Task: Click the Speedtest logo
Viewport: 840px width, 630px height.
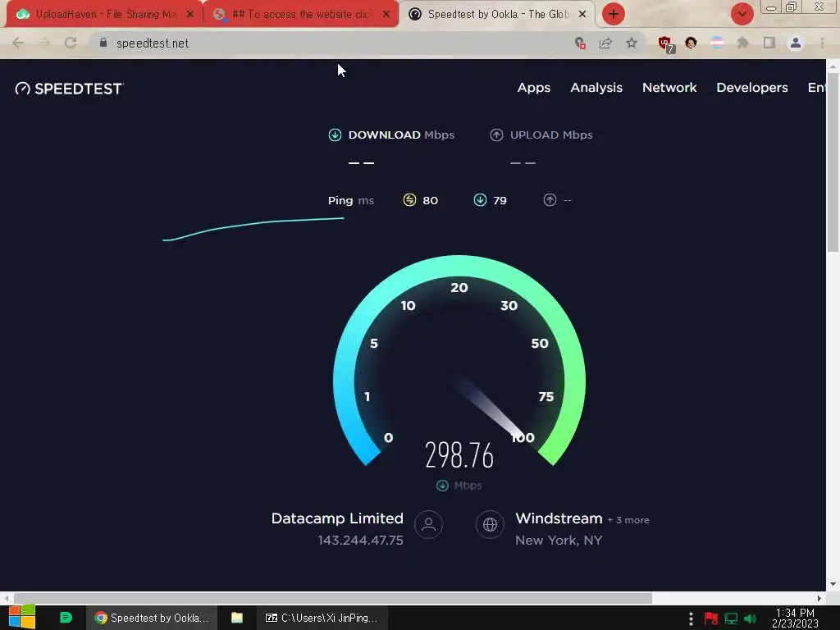Action: (x=69, y=89)
